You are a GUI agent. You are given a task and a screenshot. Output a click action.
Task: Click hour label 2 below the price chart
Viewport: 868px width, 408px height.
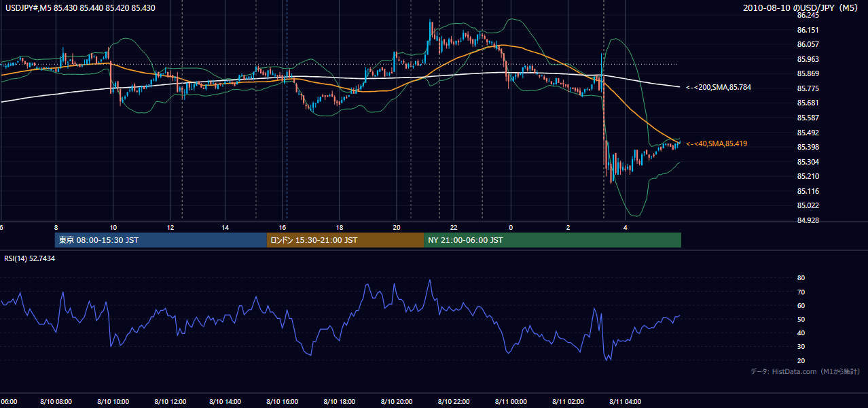click(x=568, y=228)
